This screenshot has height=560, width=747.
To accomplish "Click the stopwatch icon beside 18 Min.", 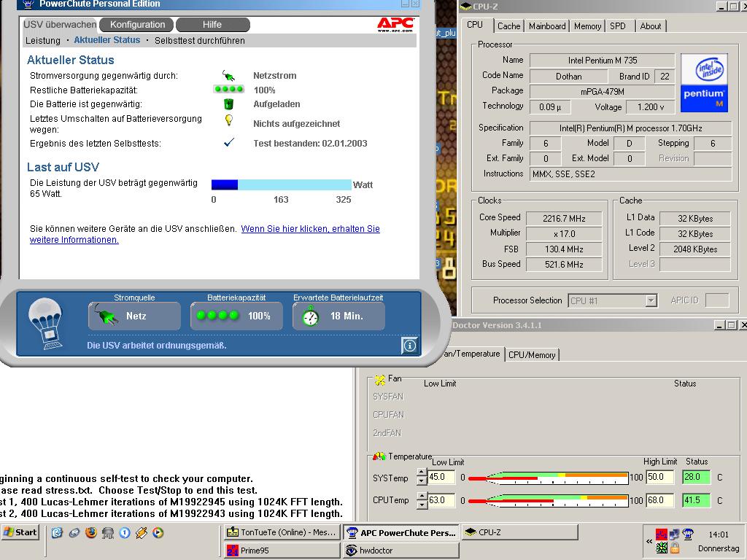I will pyautogui.click(x=311, y=316).
